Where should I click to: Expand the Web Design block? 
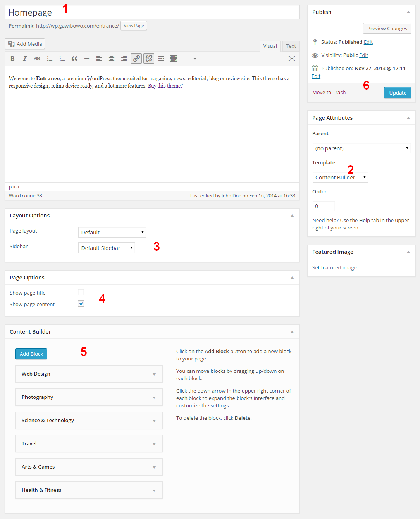pyautogui.click(x=154, y=374)
